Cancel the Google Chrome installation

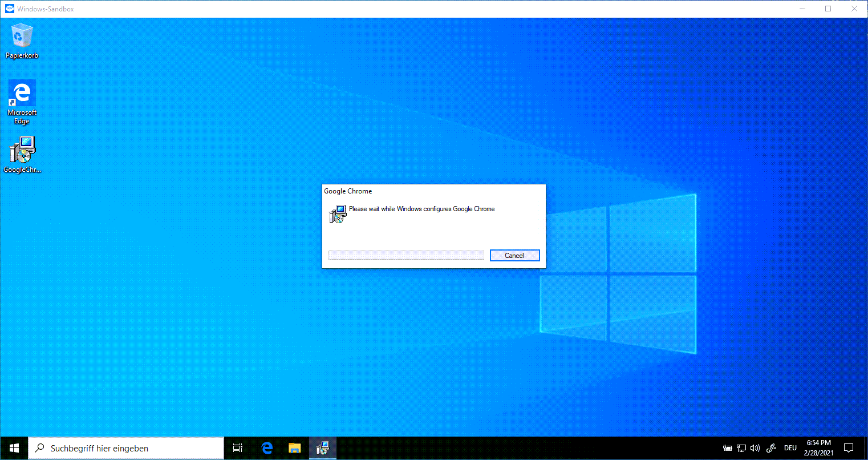514,256
